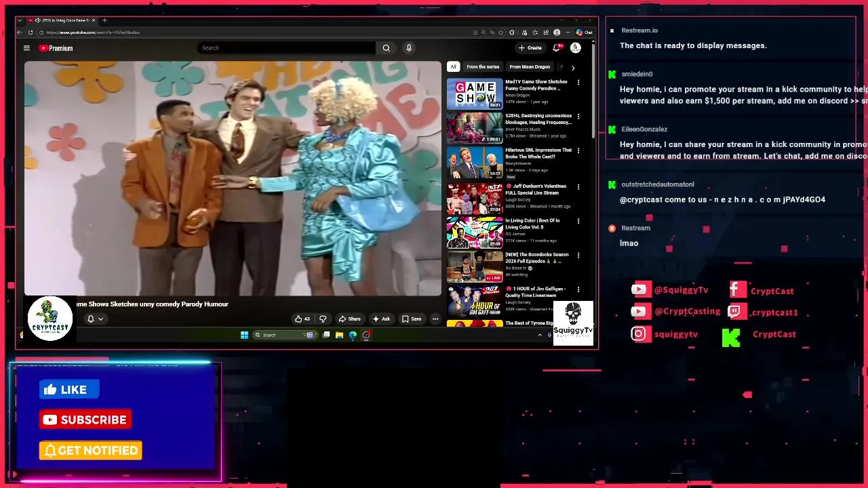This screenshot has width=868, height=488.
Task: Click the Restream 'lmao' chat message
Action: 629,243
